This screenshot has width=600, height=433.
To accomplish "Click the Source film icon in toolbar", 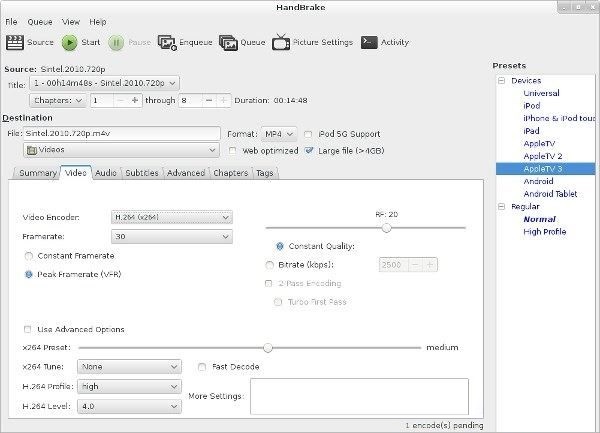I will (x=15, y=43).
